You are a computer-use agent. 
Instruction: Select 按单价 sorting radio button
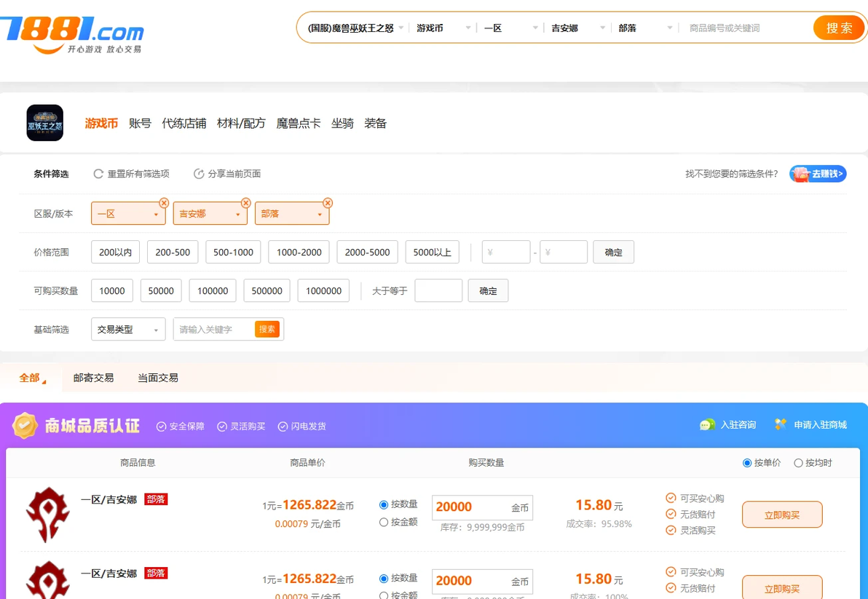pos(747,463)
